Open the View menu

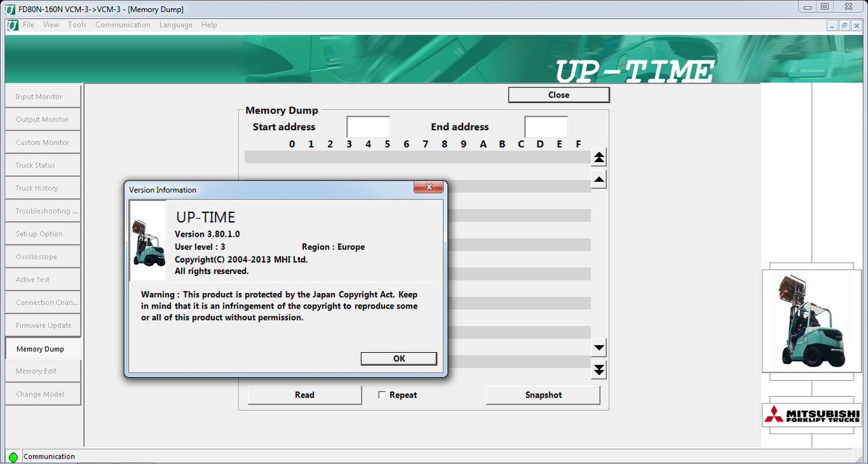51,25
